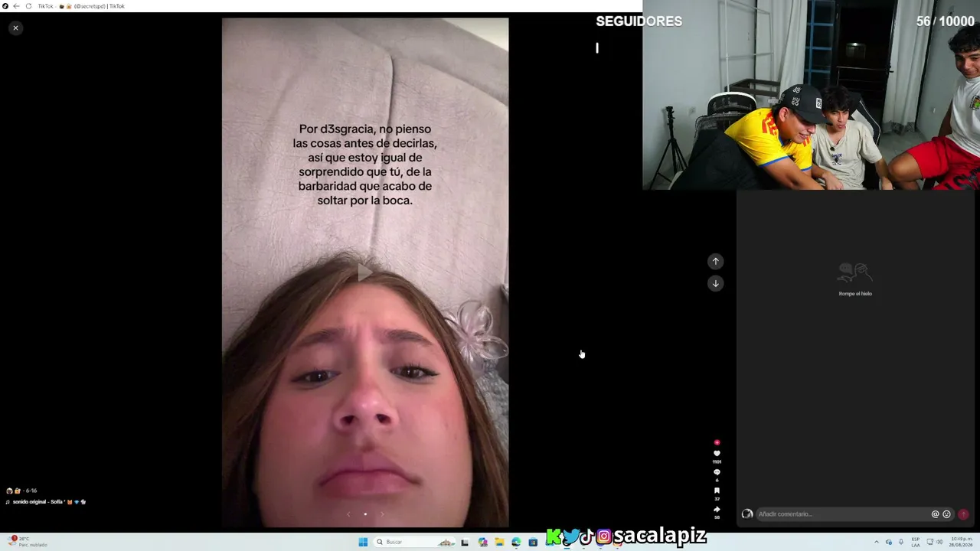This screenshot has height=551, width=980.
Task: Reload the TikTok page
Action: pyautogui.click(x=28, y=6)
